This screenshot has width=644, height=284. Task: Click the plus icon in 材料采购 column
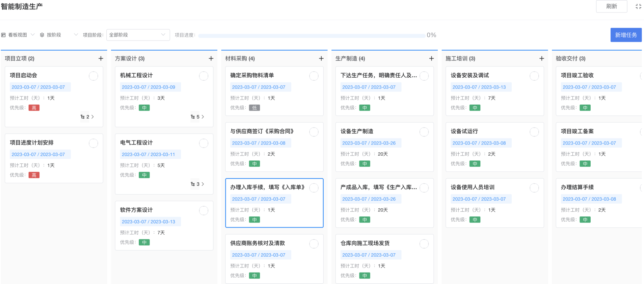pos(321,58)
